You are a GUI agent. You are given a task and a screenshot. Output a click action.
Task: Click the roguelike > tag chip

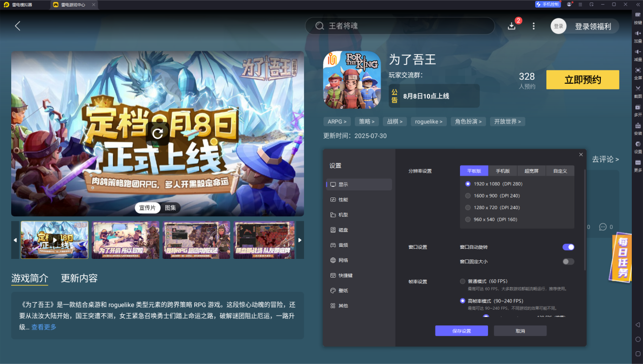(428, 122)
